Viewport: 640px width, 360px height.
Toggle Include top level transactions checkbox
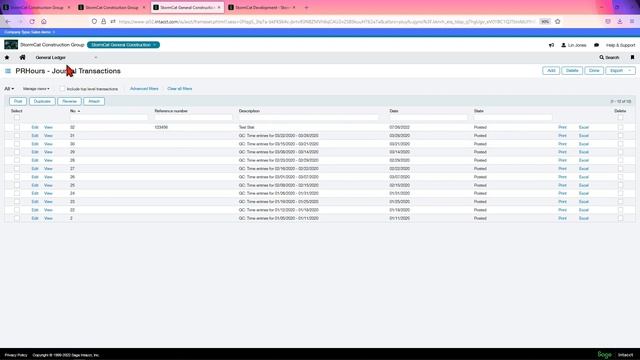[62, 89]
